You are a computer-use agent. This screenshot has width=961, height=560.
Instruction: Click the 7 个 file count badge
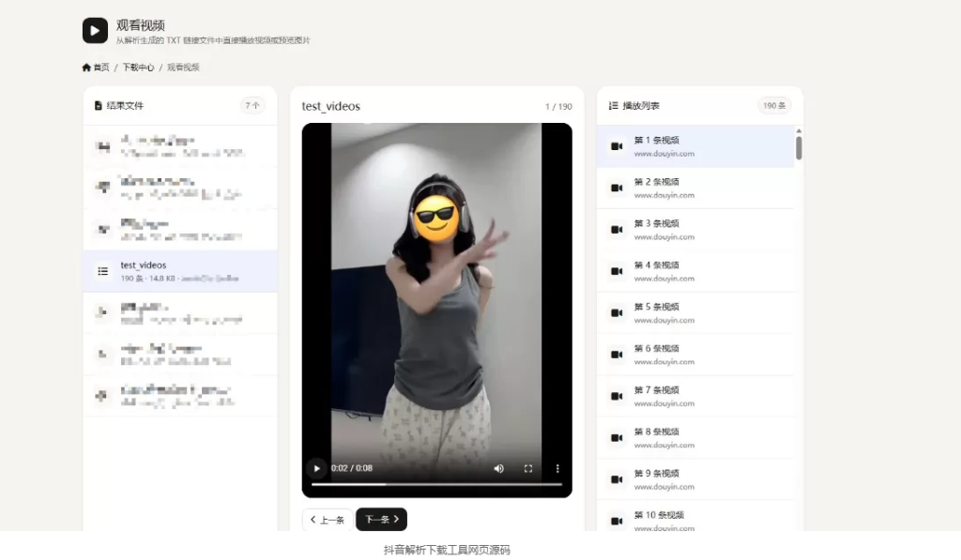coord(252,105)
